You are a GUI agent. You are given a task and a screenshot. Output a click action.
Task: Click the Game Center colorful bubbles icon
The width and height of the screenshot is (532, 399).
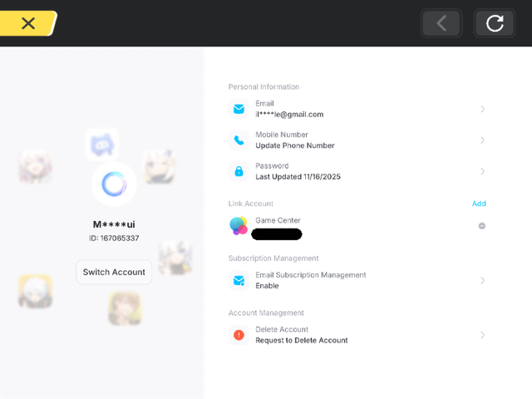[239, 225]
